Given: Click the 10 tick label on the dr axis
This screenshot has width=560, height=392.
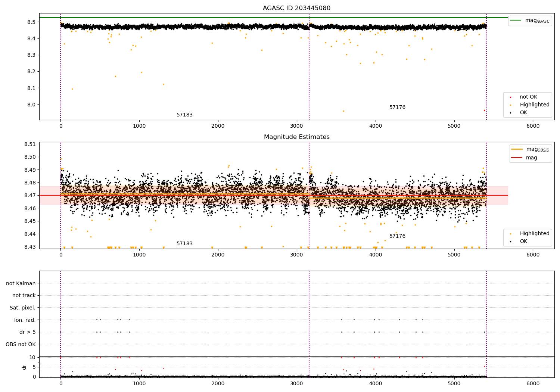Looking at the screenshot, I should point(32,357).
